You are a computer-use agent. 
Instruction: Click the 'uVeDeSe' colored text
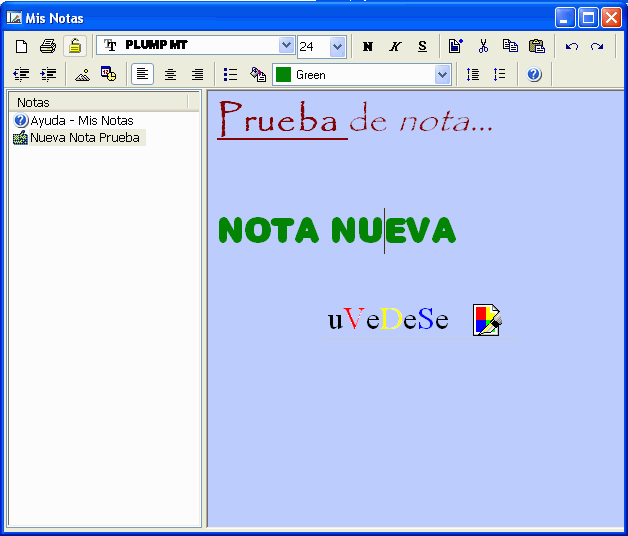pyautogui.click(x=388, y=319)
